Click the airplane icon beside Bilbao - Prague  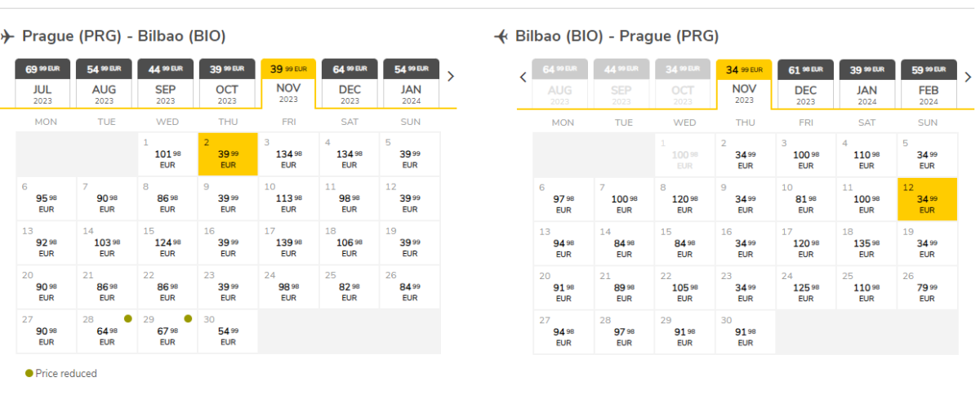[x=501, y=37]
